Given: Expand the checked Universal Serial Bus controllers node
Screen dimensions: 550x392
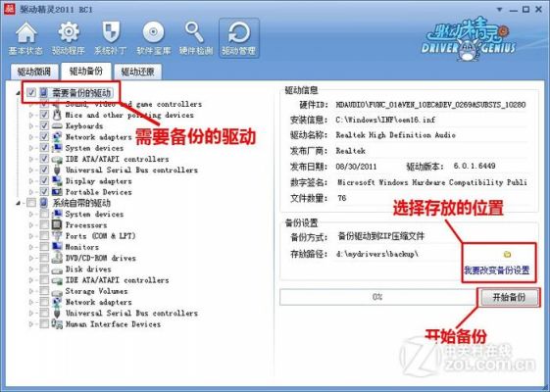Looking at the screenshot, I should (30, 171).
